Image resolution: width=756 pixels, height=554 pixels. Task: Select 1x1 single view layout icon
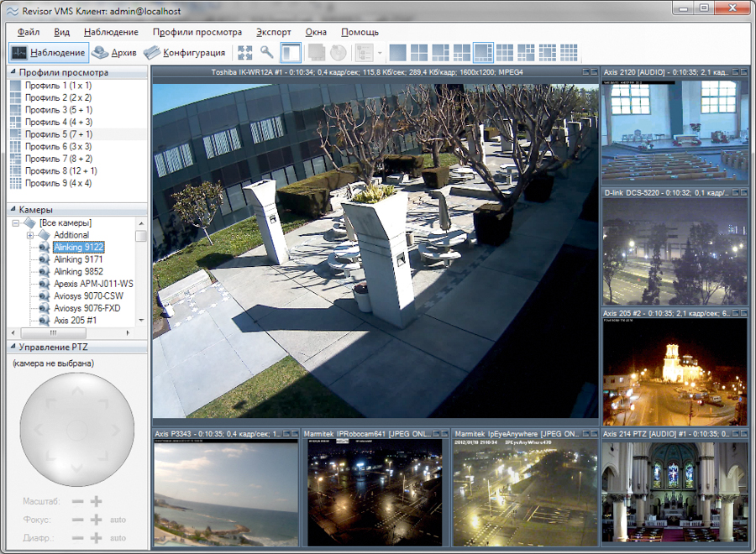tap(398, 53)
